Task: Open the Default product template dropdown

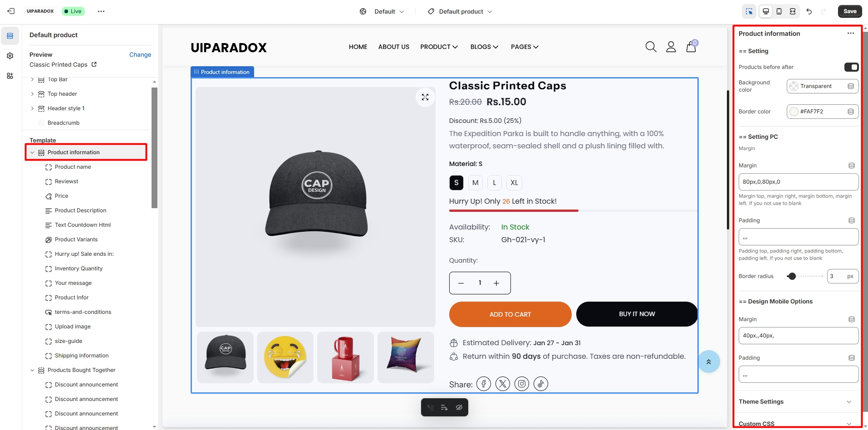Action: (x=461, y=11)
